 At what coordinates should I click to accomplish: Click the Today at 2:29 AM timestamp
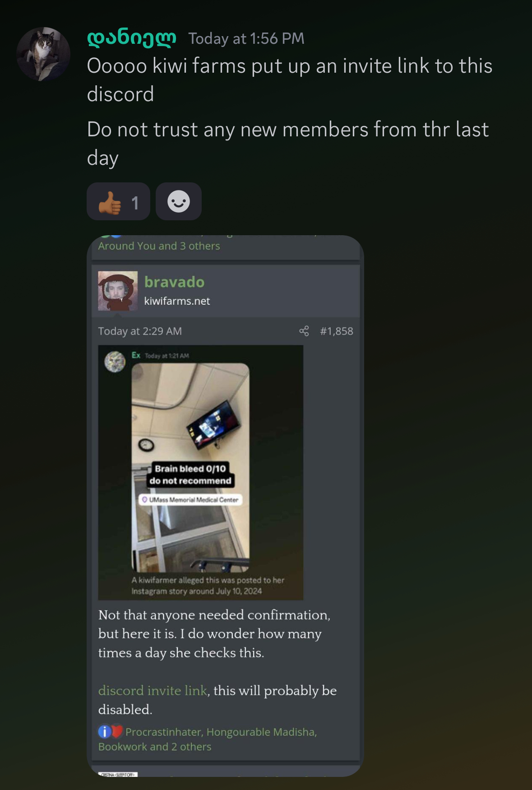pyautogui.click(x=140, y=331)
